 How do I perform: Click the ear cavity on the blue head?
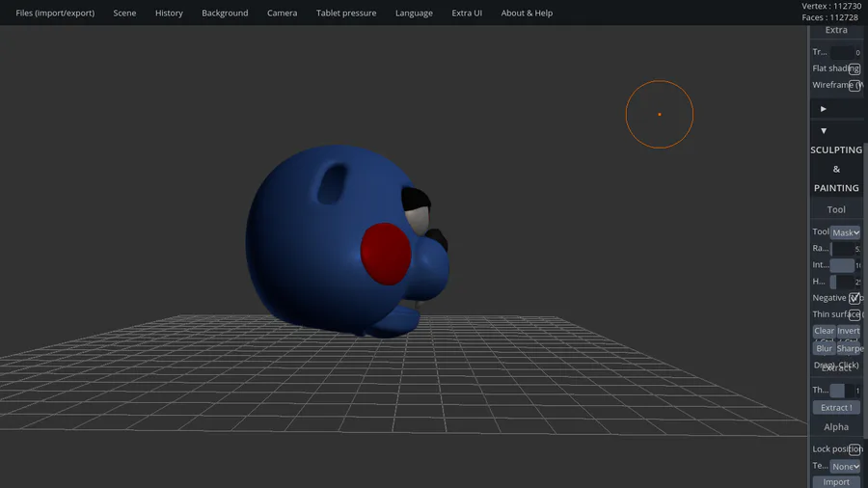coord(332,184)
